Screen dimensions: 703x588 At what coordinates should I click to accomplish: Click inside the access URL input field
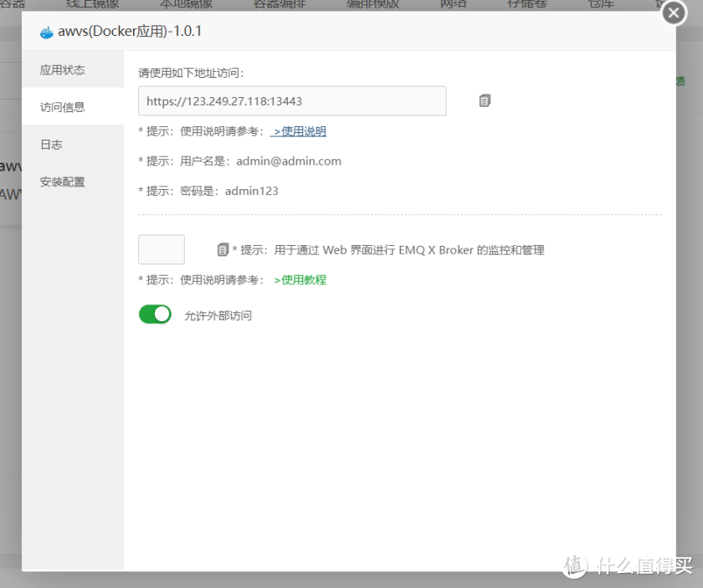(293, 100)
